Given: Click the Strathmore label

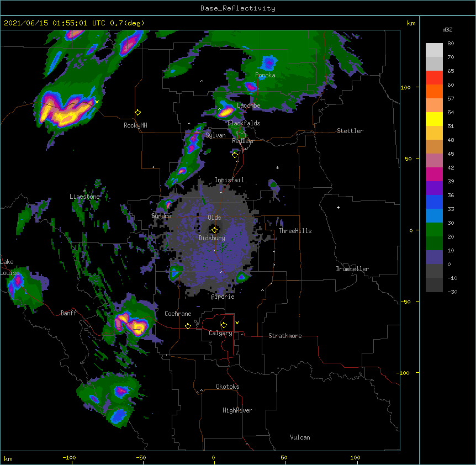Looking at the screenshot, I should tap(285, 336).
